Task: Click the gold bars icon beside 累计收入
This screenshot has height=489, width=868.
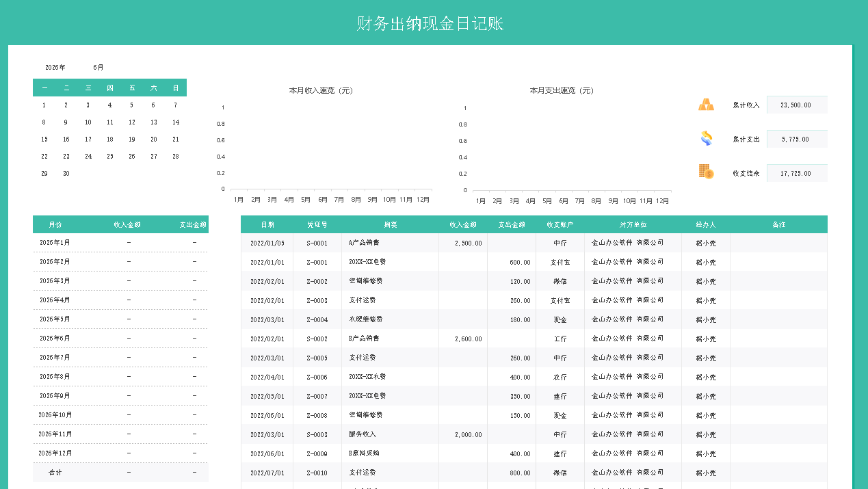Action: click(x=706, y=105)
